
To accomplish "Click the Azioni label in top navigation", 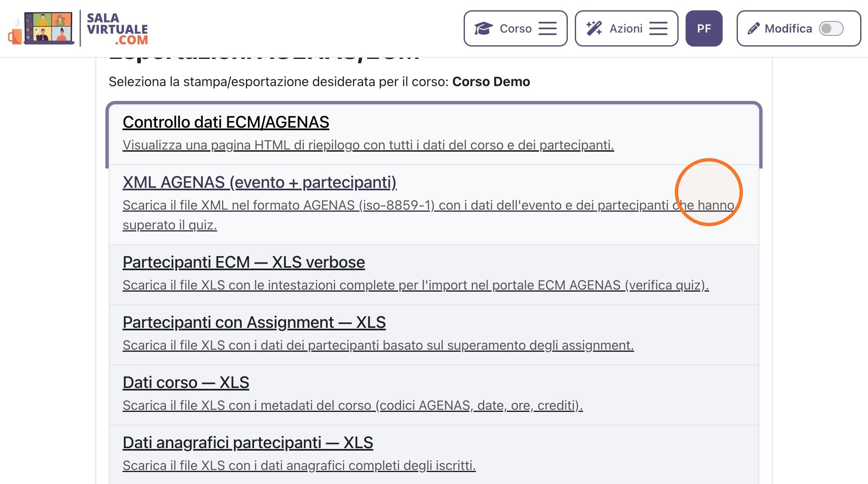I will (626, 28).
